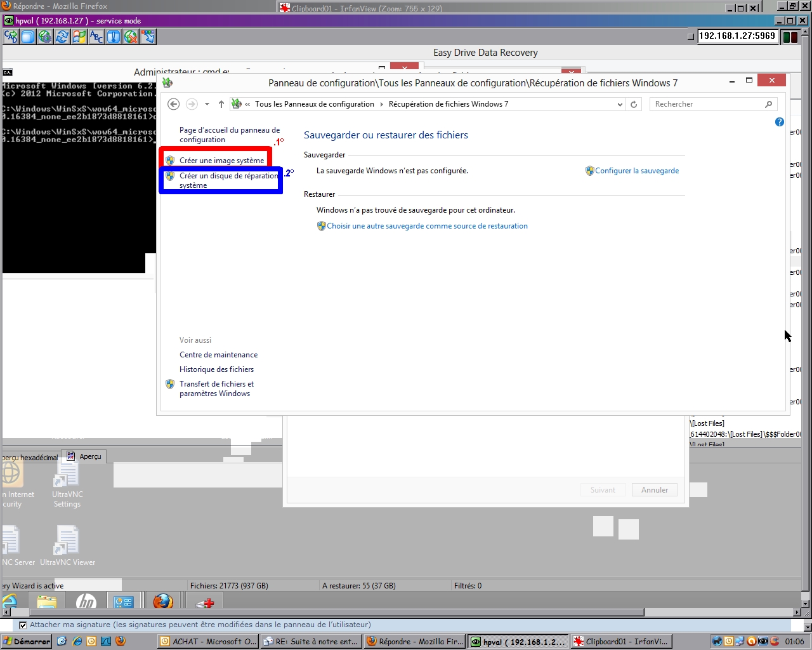Open Firefox on remote taskbar
This screenshot has width=812, height=650.
[163, 602]
